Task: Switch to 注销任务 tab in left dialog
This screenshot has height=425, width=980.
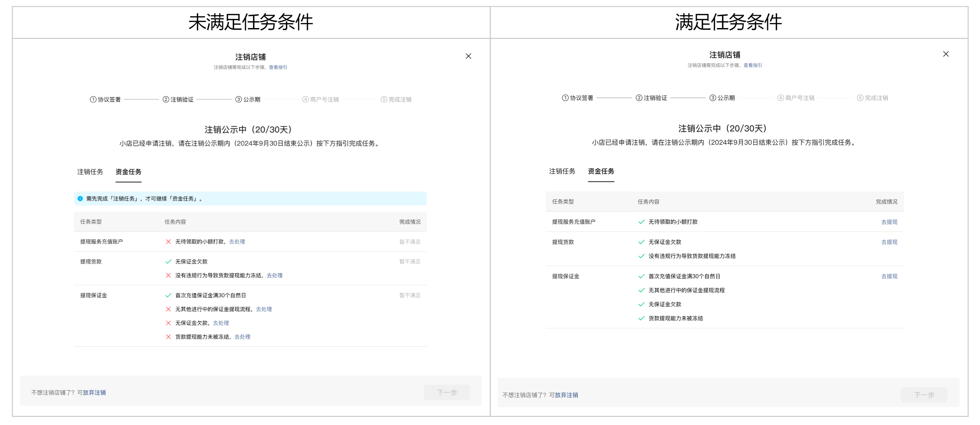Action: 90,172
